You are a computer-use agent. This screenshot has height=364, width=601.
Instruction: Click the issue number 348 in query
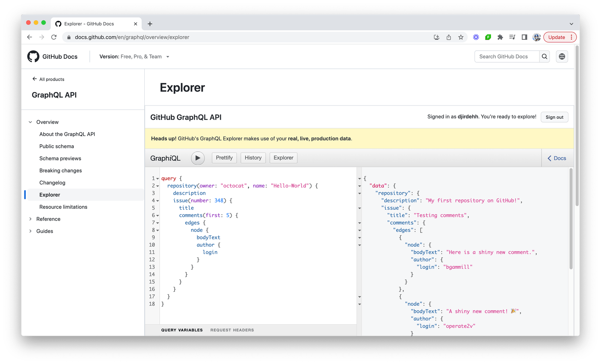219,201
